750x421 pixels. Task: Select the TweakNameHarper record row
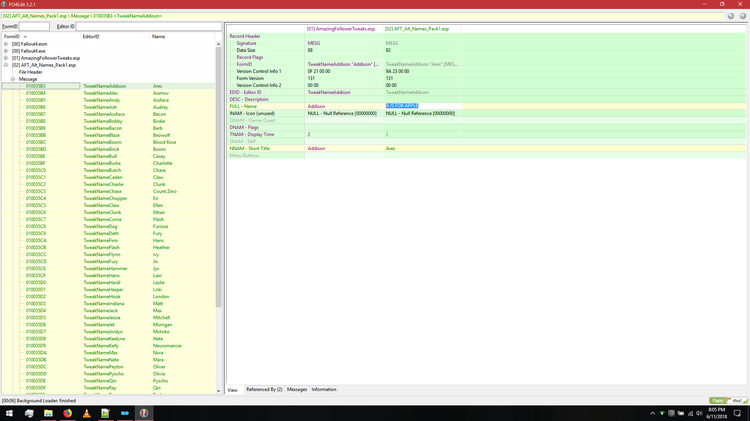(x=109, y=289)
